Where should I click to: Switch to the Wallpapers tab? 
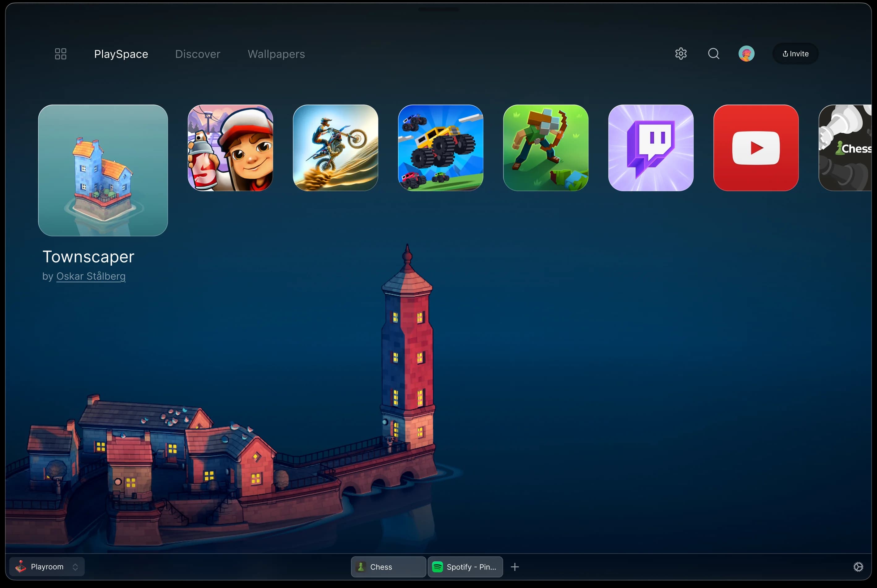[276, 54]
